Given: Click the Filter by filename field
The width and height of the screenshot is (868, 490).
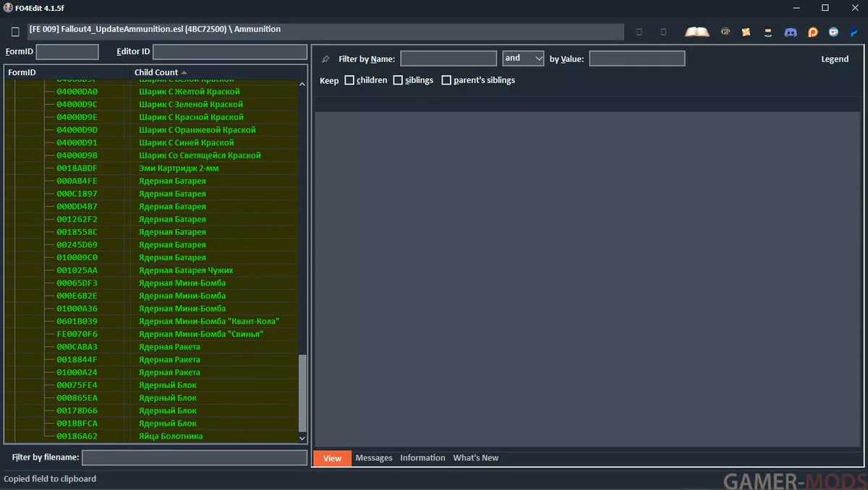Looking at the screenshot, I should [195, 457].
